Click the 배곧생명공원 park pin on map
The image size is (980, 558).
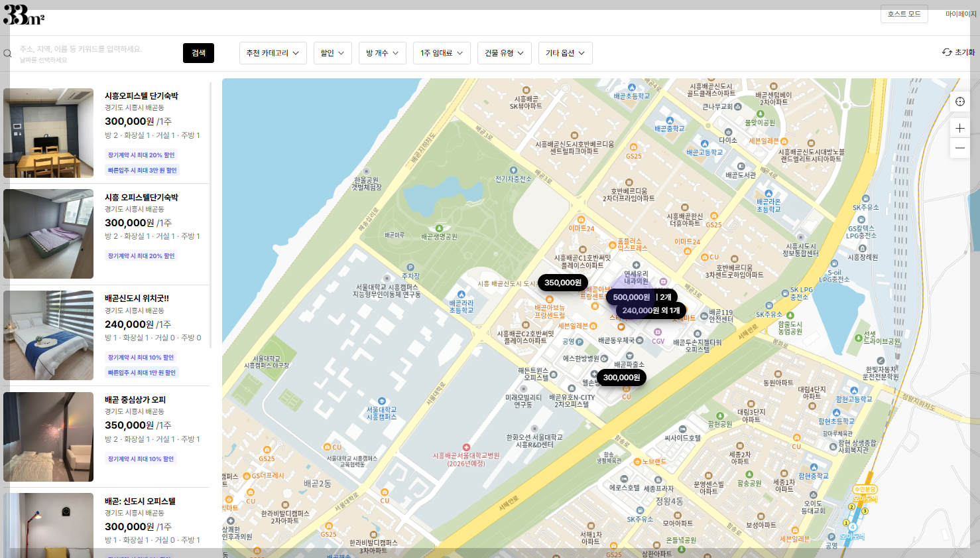point(439,229)
